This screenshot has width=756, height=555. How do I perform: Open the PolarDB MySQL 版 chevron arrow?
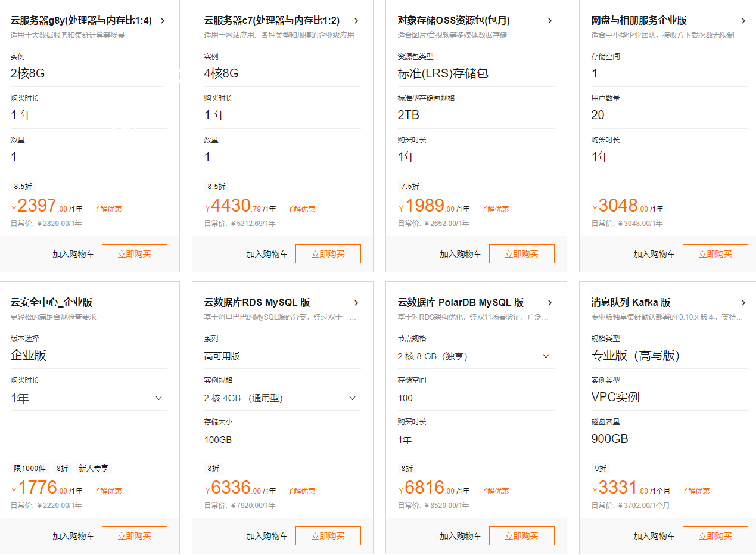(x=550, y=303)
